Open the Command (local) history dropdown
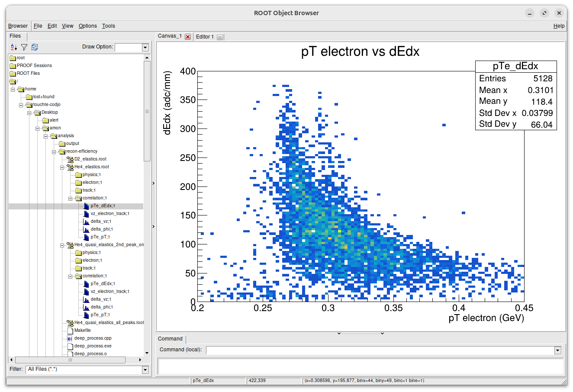 click(557, 350)
